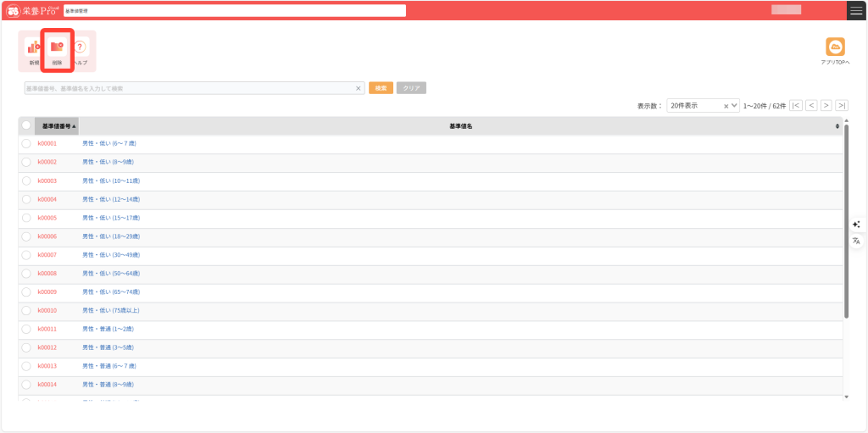The width and height of the screenshot is (868, 433).
Task: Select the radio button for k00001
Action: [26, 144]
